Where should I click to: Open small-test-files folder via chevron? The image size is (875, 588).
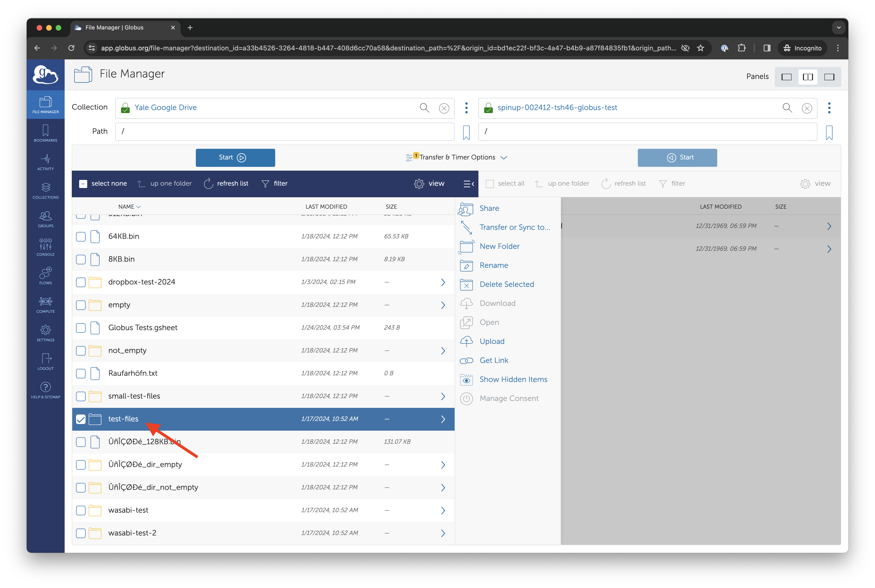tap(443, 396)
